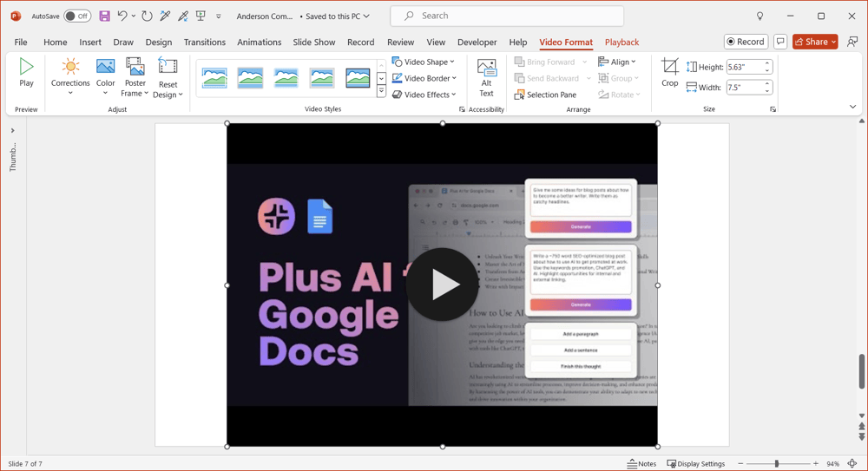The height and width of the screenshot is (471, 868).
Task: Open the Transitions tab
Action: pos(205,42)
